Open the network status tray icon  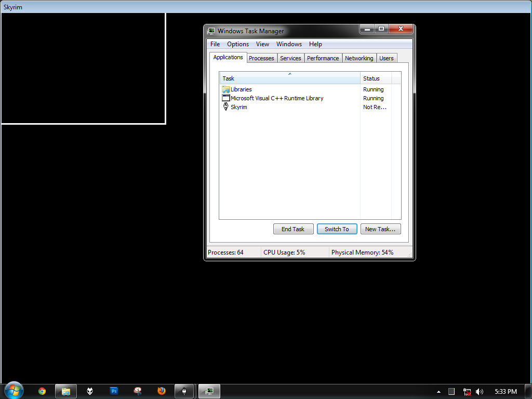click(x=467, y=392)
